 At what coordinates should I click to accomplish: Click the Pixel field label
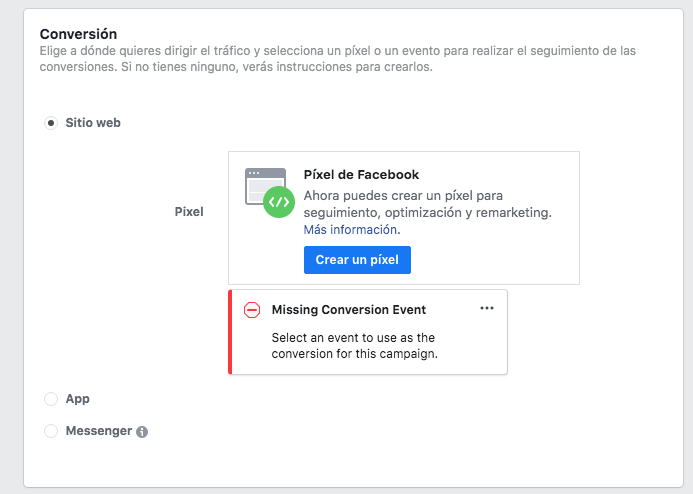point(189,212)
